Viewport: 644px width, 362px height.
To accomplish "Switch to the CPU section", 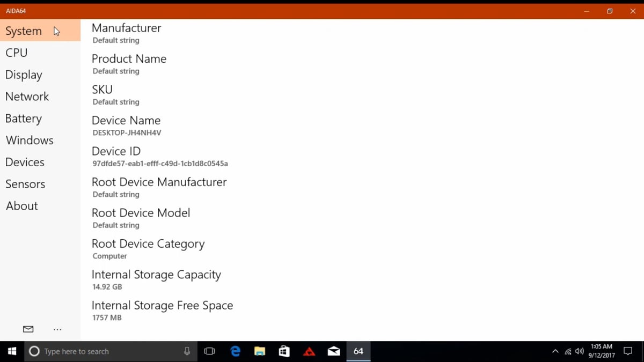I will coord(16,53).
